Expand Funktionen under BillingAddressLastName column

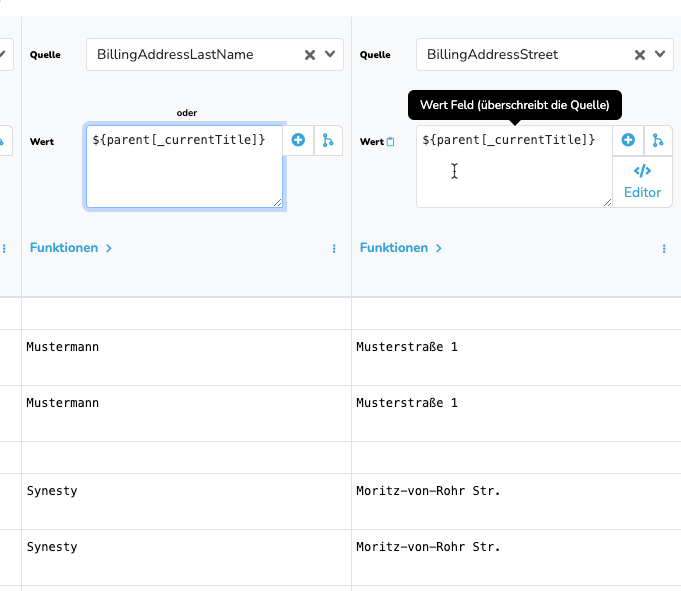pos(71,248)
